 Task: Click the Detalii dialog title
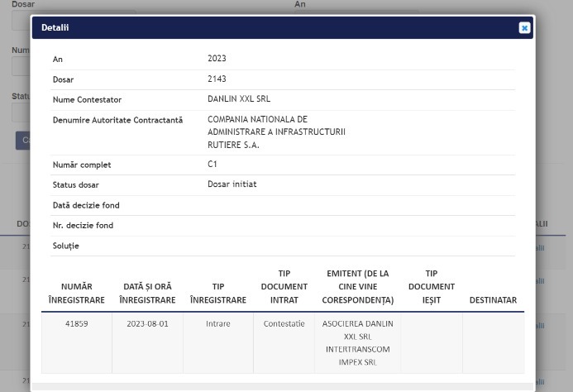pyautogui.click(x=55, y=28)
